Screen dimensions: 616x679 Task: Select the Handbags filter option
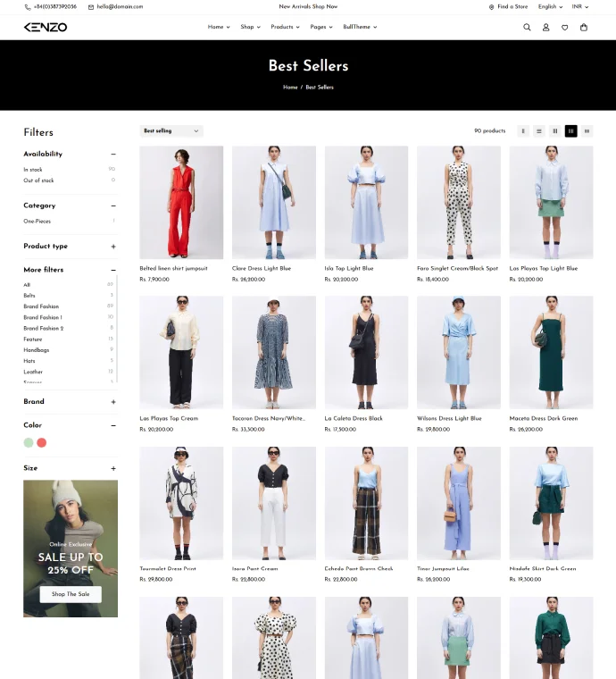coord(37,350)
